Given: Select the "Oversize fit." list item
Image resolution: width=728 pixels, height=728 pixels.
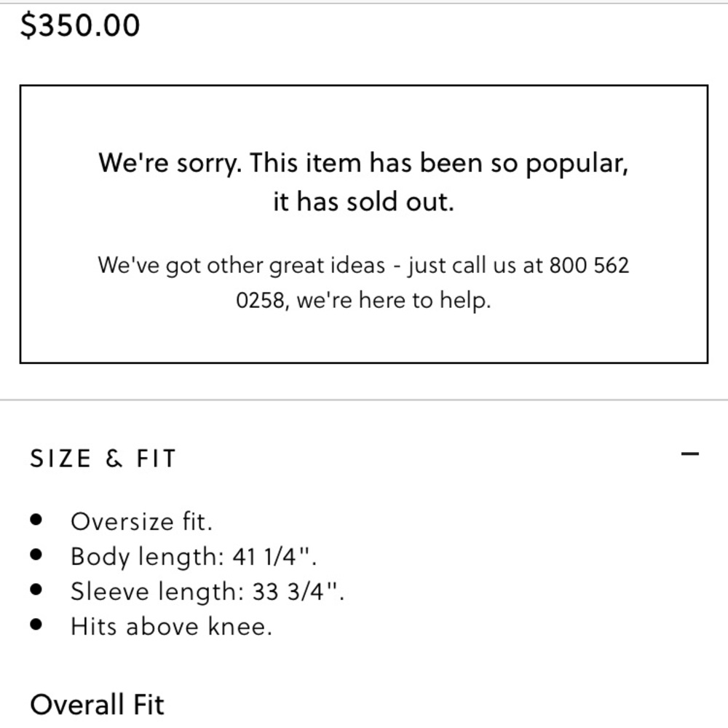Looking at the screenshot, I should tap(141, 521).
